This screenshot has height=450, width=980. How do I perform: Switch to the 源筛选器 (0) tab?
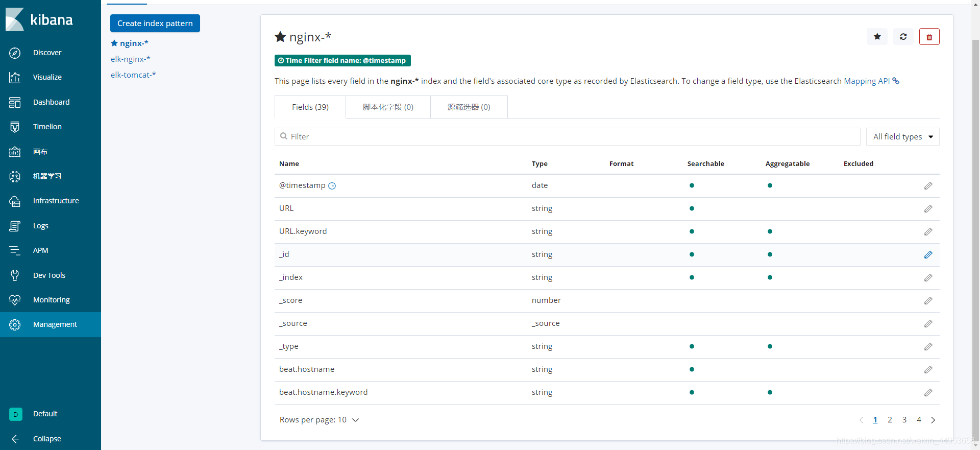click(469, 107)
